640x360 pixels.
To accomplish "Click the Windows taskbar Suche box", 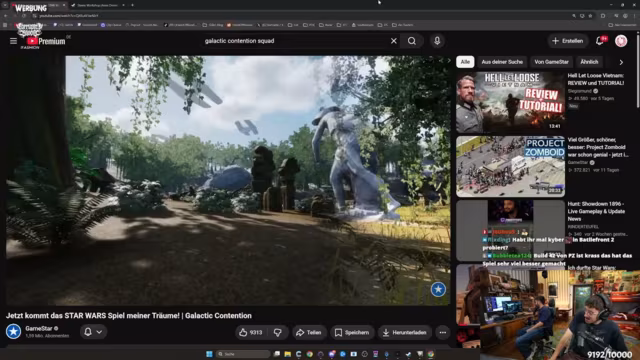I will pos(243,354).
